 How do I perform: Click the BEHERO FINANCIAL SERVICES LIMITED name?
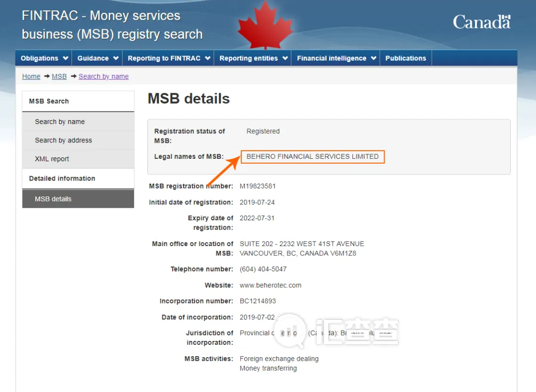coord(313,156)
